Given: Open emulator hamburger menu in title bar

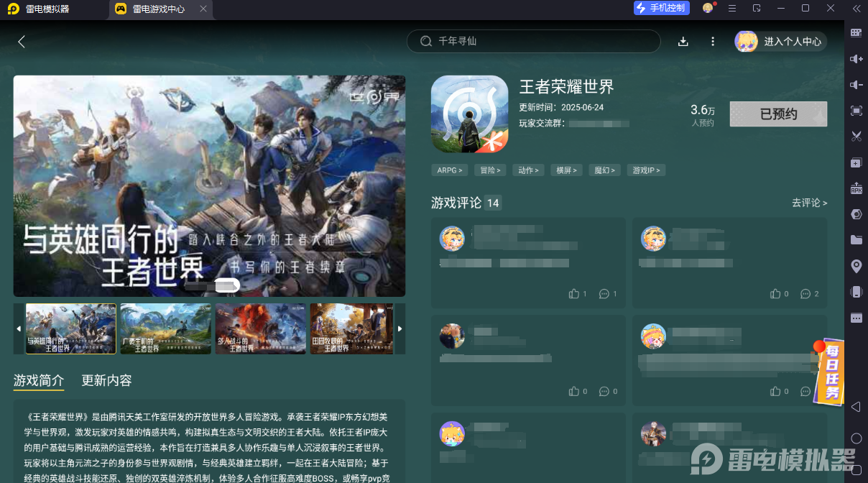Looking at the screenshot, I should point(732,9).
